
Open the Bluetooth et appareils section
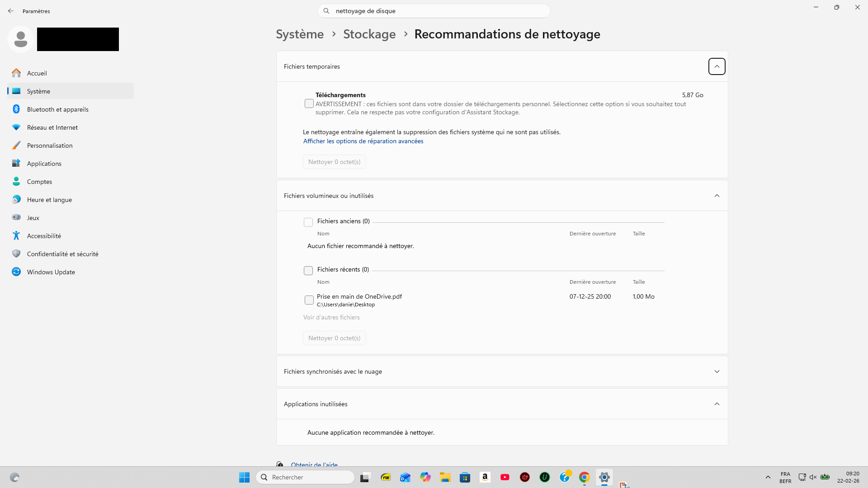[x=57, y=109]
